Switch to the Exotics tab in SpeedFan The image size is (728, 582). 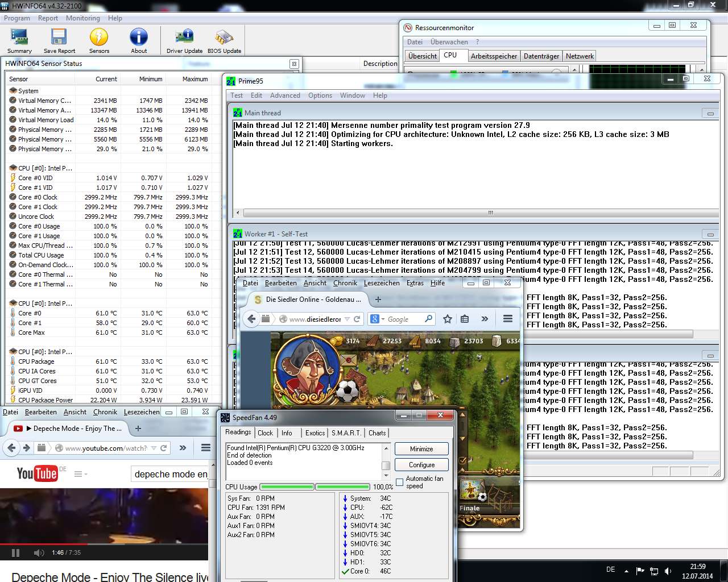click(315, 433)
